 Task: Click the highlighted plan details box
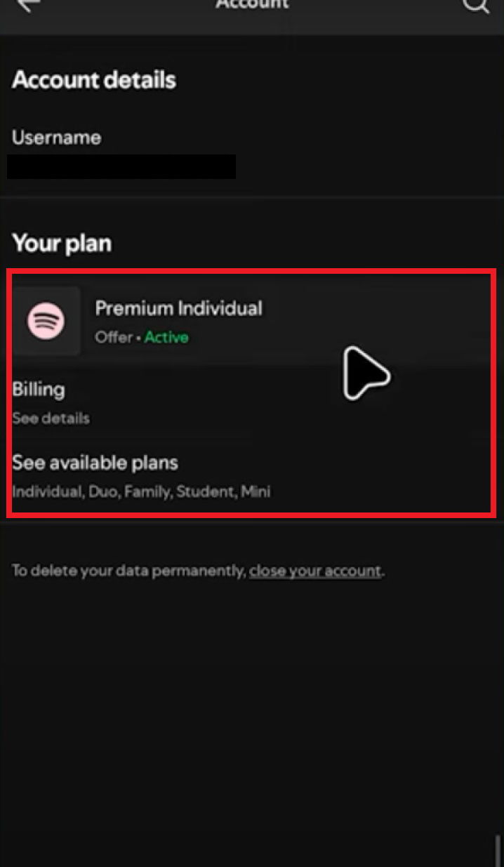click(x=251, y=392)
